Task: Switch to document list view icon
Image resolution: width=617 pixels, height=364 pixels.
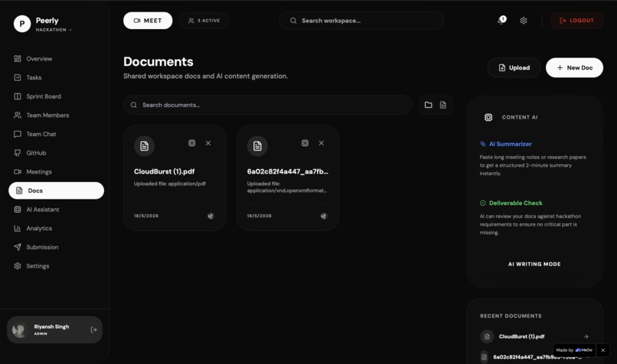Action: 443,105
